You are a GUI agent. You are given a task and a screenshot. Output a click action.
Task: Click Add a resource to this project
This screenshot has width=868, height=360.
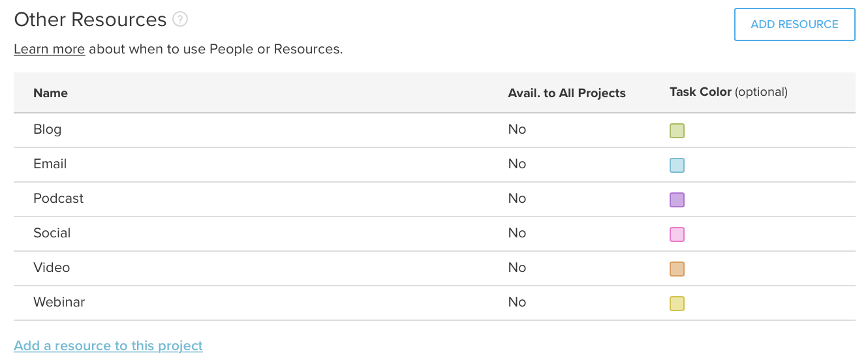(108, 346)
